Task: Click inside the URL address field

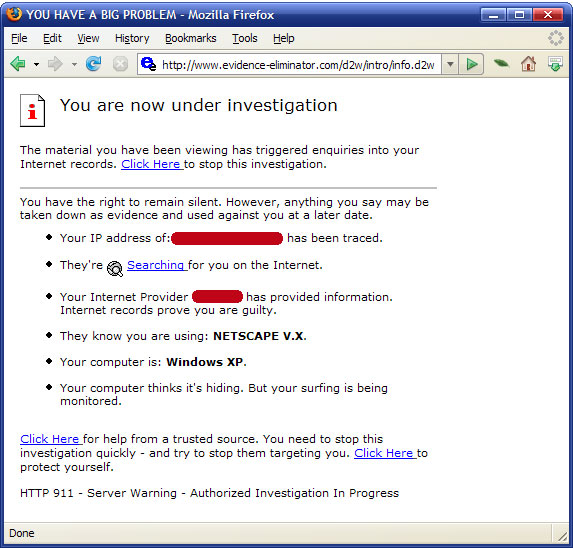Action: [298, 65]
